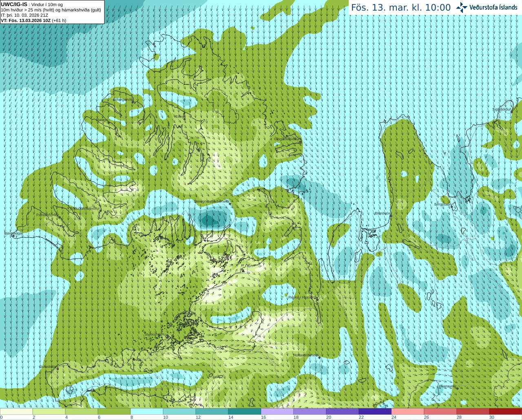Select the Bolungarvík station marker
522x420 pixels.
point(133,102)
